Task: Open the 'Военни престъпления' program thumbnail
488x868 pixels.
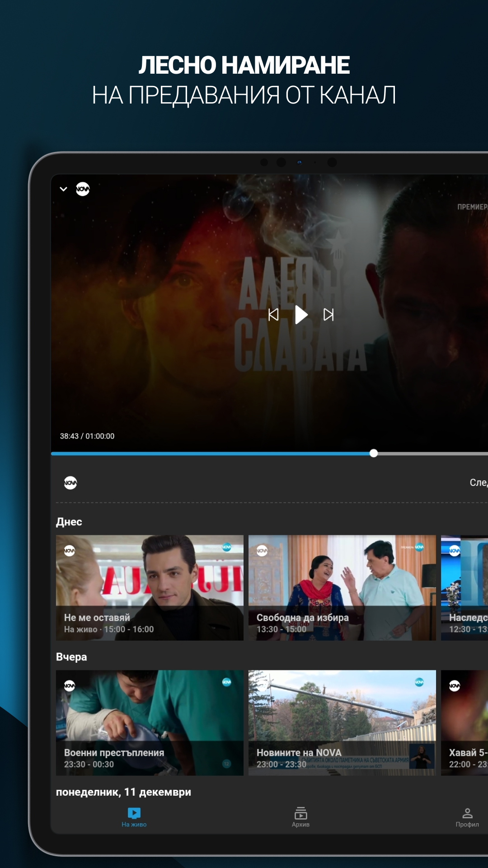Action: 150,723
